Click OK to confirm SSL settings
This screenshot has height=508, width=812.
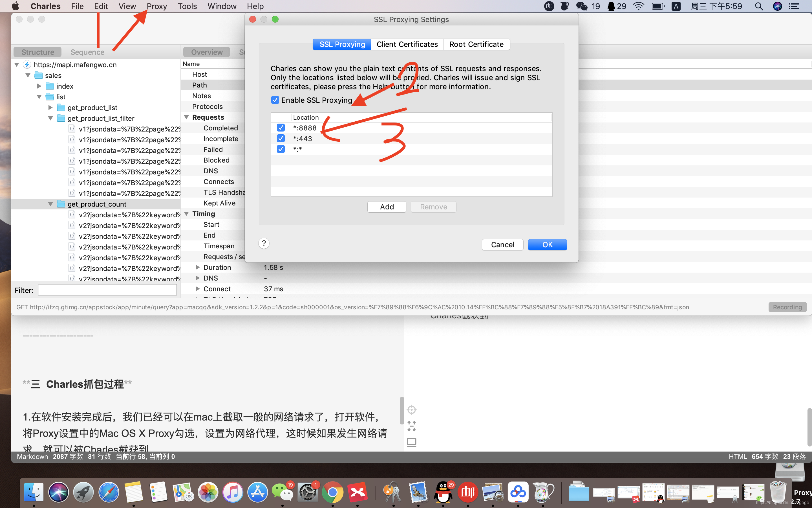point(547,245)
